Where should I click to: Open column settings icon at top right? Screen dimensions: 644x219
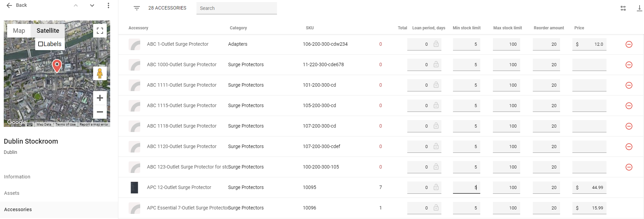tap(623, 8)
